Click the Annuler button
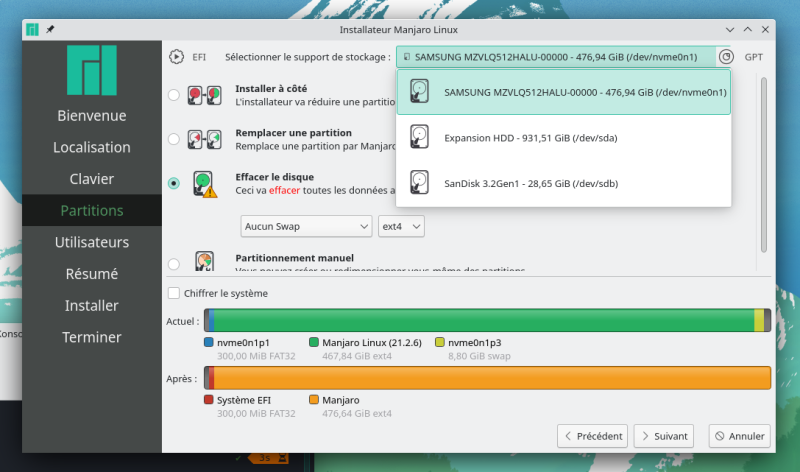The height and width of the screenshot is (472, 800). [x=739, y=436]
